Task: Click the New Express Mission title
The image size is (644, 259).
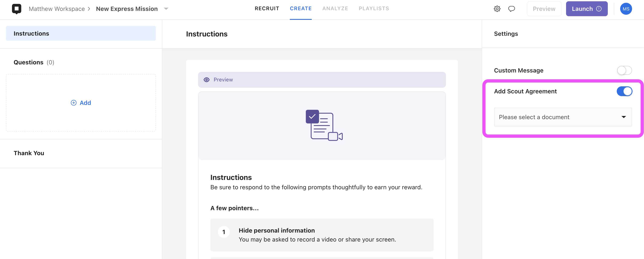Action: coord(127,9)
